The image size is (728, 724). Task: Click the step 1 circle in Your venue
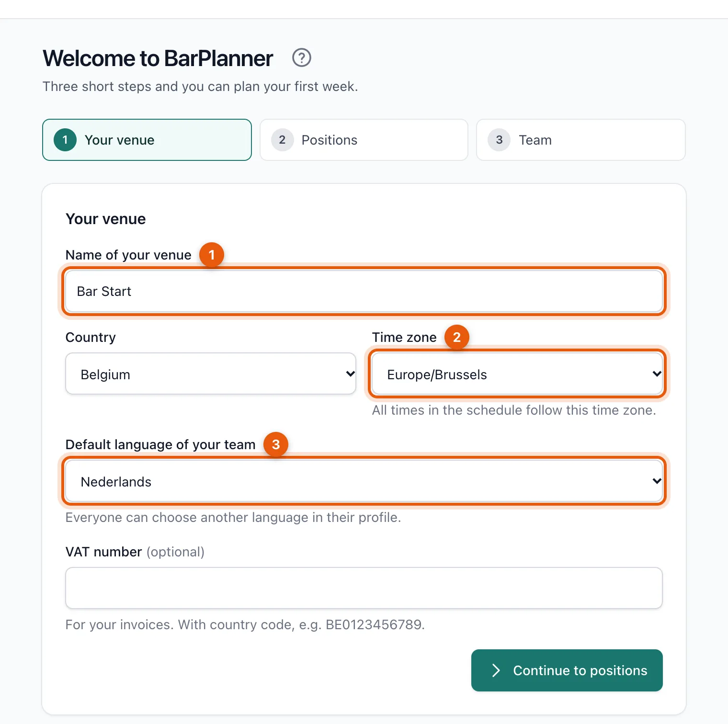[x=65, y=140]
